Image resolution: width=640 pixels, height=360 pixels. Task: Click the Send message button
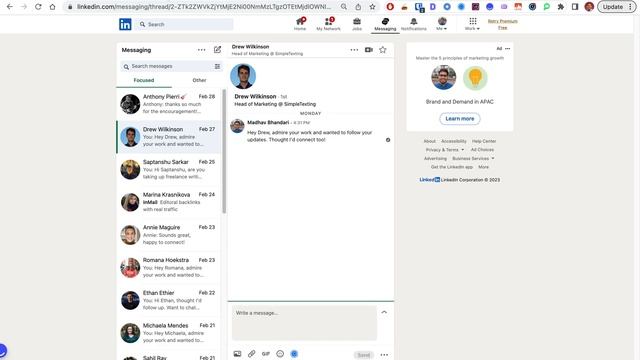coord(363,355)
